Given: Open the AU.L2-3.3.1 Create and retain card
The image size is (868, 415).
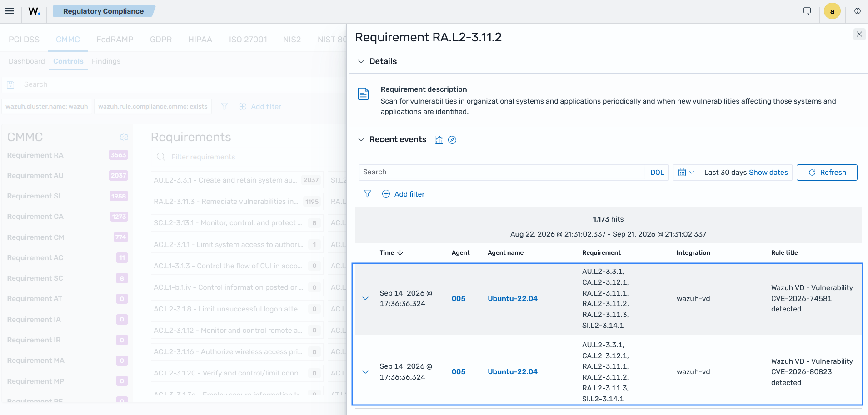Looking at the screenshot, I should [x=237, y=180].
